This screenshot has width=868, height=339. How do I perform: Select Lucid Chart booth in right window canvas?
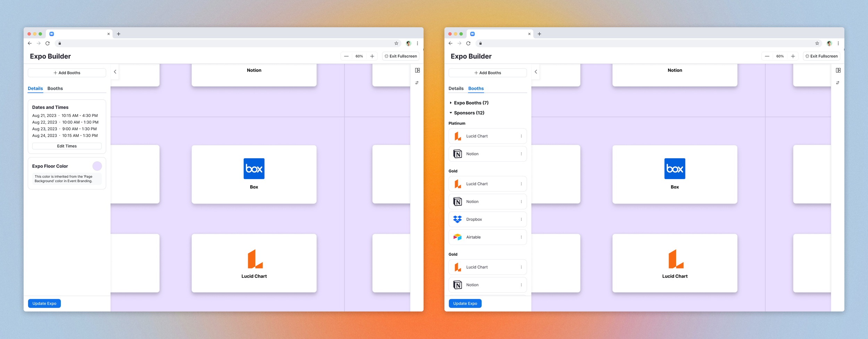[675, 263]
